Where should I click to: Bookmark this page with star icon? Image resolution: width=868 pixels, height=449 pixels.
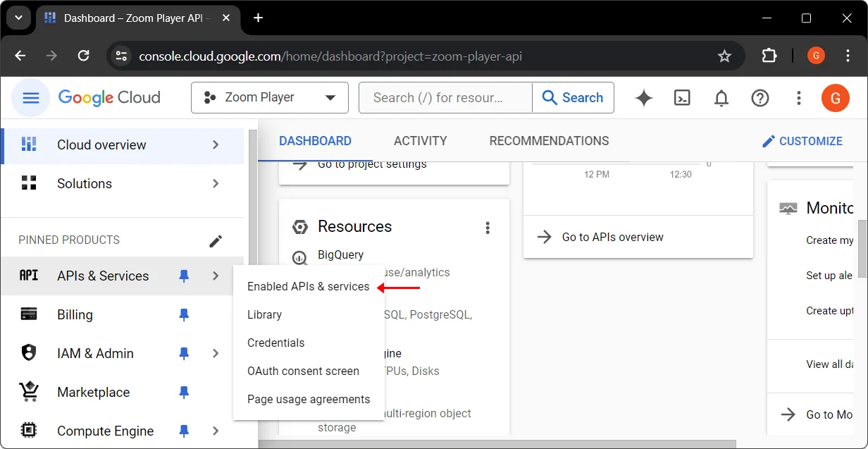click(724, 56)
